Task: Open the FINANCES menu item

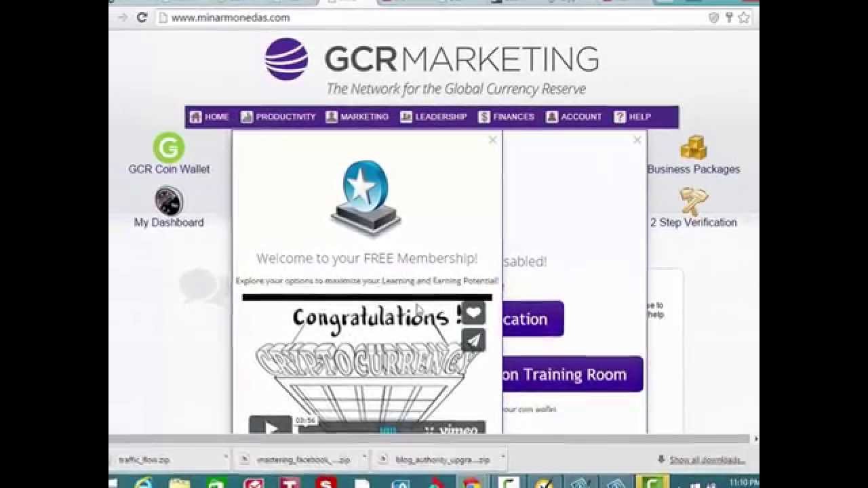Action: pyautogui.click(x=506, y=117)
